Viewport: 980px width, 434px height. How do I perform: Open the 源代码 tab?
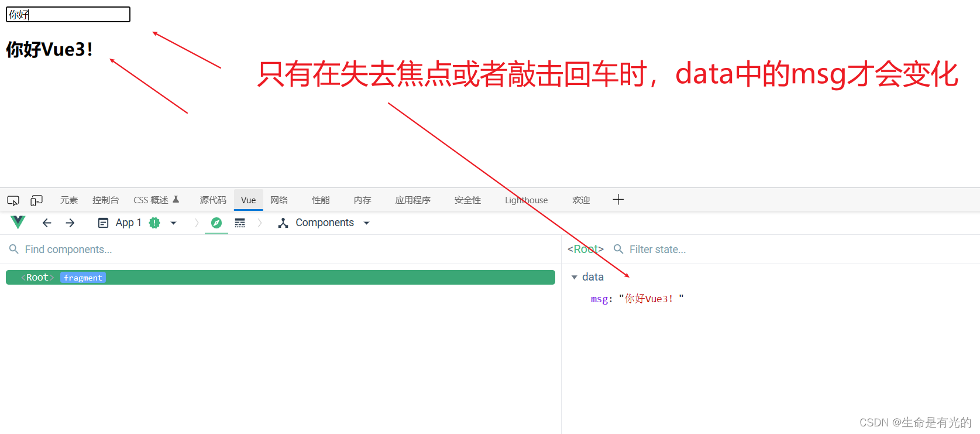pyautogui.click(x=213, y=200)
